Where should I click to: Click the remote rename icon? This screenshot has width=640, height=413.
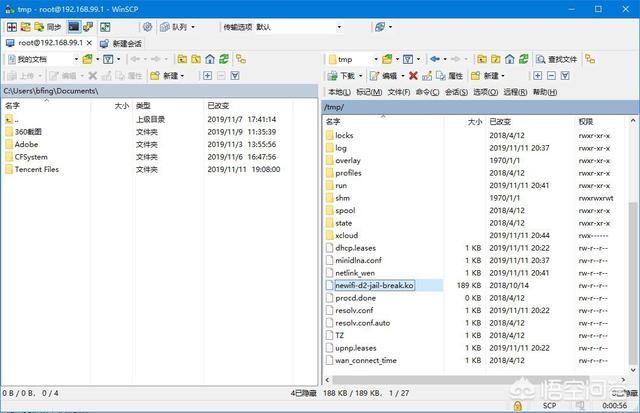[427, 76]
